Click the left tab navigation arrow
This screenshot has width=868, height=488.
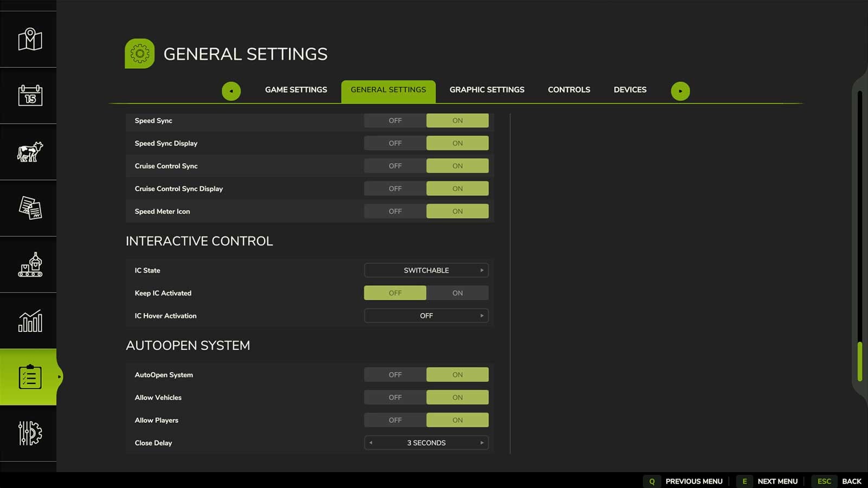[x=231, y=91]
